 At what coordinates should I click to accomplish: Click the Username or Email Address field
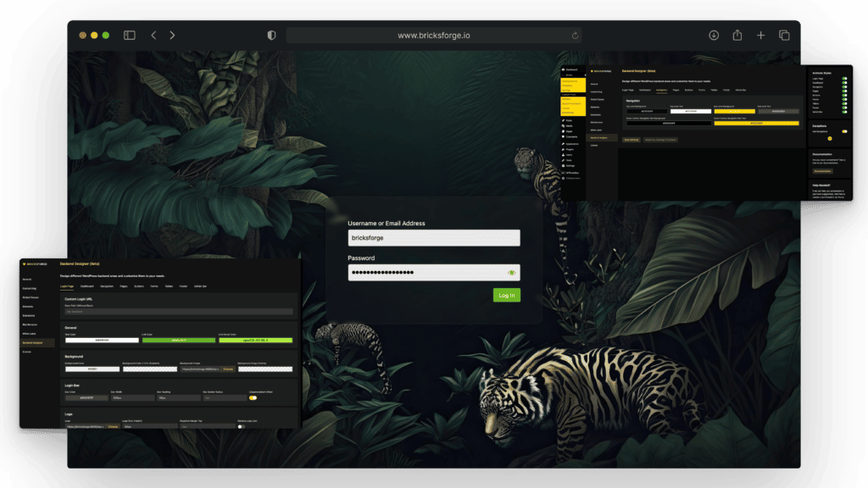pyautogui.click(x=434, y=237)
